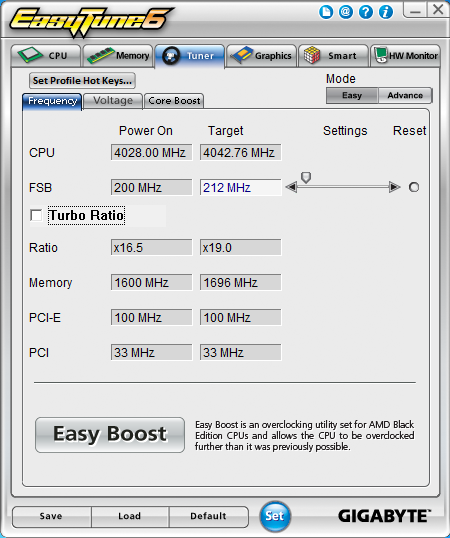The image size is (450, 538).
Task: Minimize the EasyTune6 window
Action: 415,10
